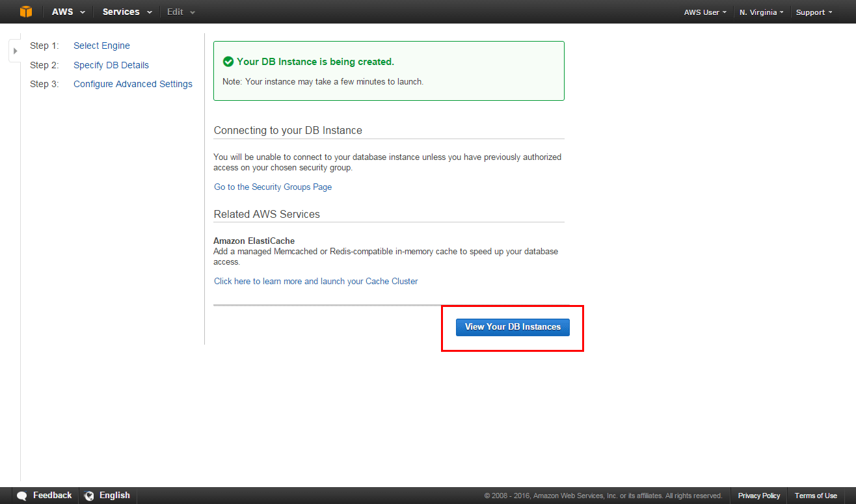Expand the left sidebar arrow tab
856x504 pixels.
tap(15, 51)
